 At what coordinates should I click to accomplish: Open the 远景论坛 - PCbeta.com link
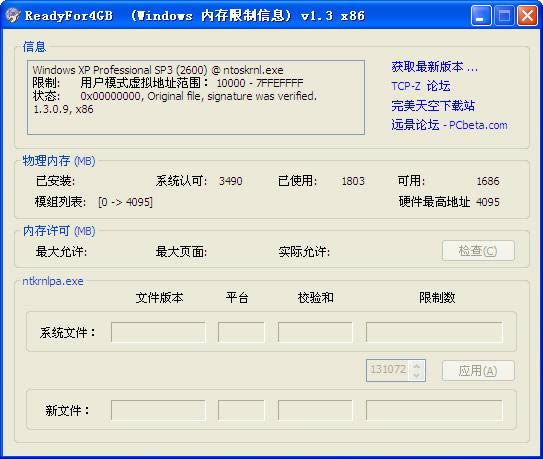pyautogui.click(x=449, y=125)
